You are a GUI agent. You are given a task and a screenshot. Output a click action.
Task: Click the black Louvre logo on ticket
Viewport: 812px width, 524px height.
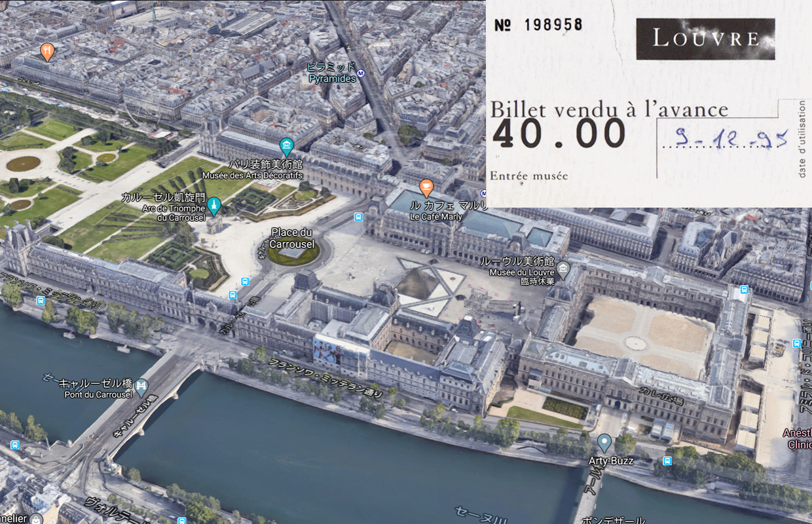pyautogui.click(x=705, y=39)
